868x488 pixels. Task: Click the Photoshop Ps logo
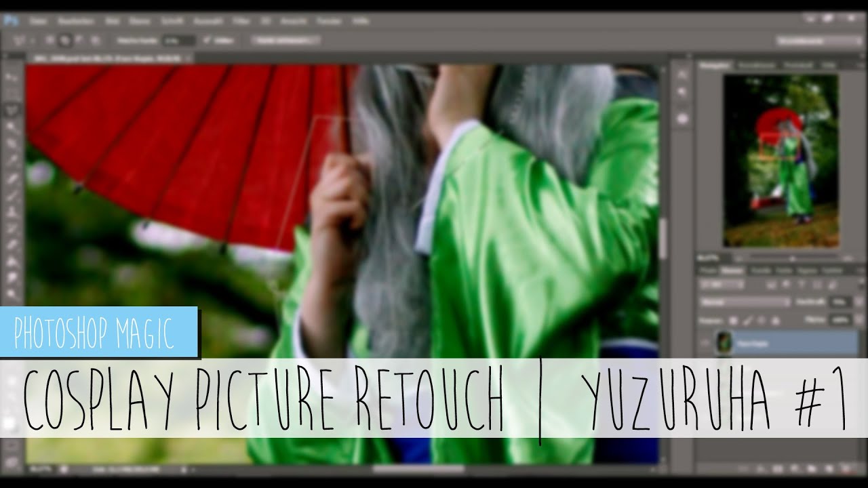11,21
